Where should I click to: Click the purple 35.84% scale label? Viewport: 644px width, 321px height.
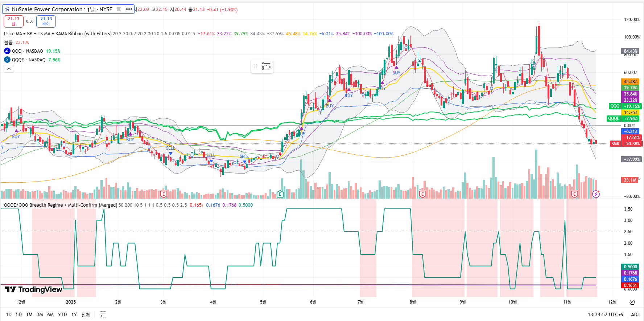[631, 94]
